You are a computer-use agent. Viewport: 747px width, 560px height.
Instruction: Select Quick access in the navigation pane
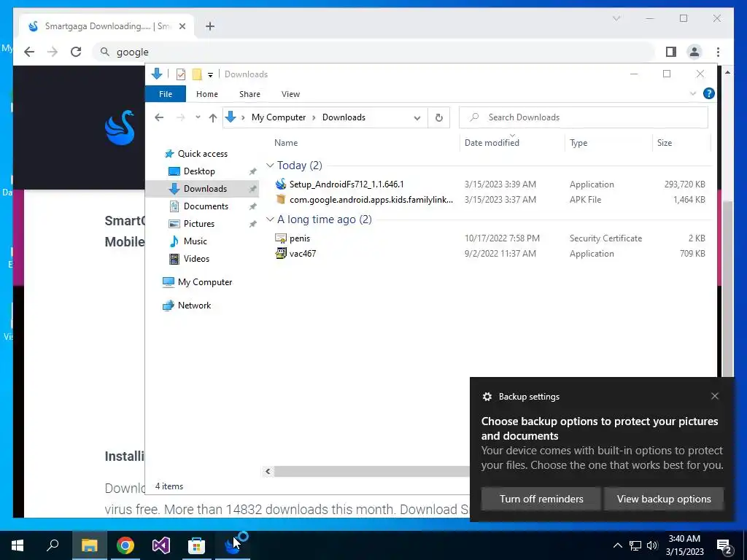203,153
